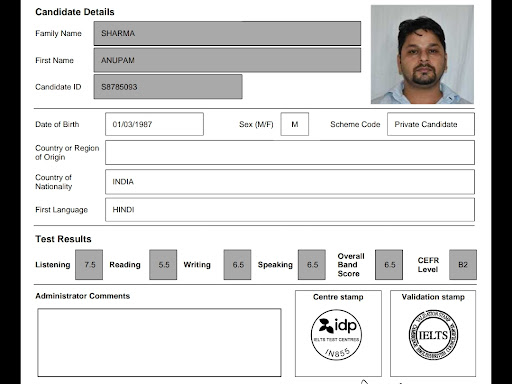Select the Scheme Code field Private Candidate
The width and height of the screenshot is (512, 384).
click(x=431, y=124)
